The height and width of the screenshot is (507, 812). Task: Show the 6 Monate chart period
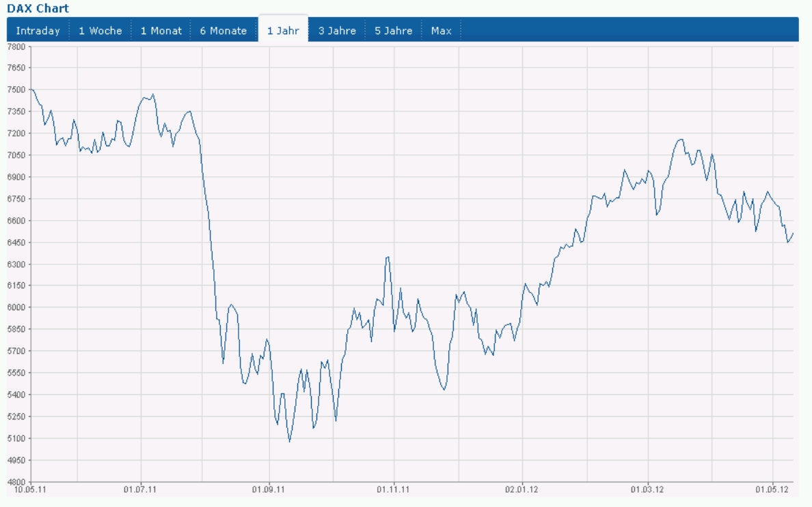tap(223, 31)
